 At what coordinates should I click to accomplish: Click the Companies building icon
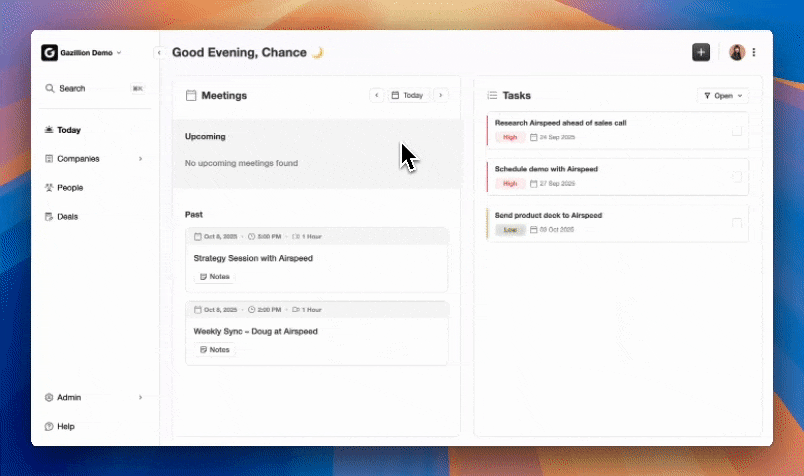coord(49,158)
